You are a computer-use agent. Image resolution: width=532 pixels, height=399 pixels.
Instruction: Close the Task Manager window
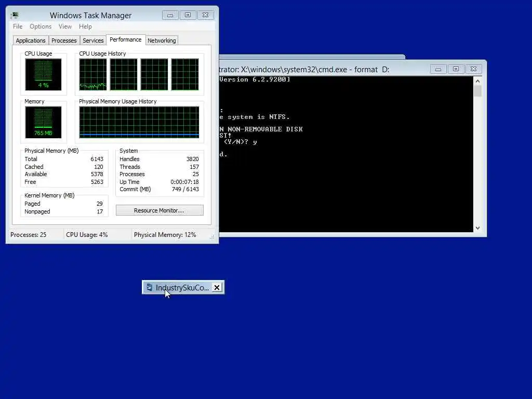tap(206, 15)
